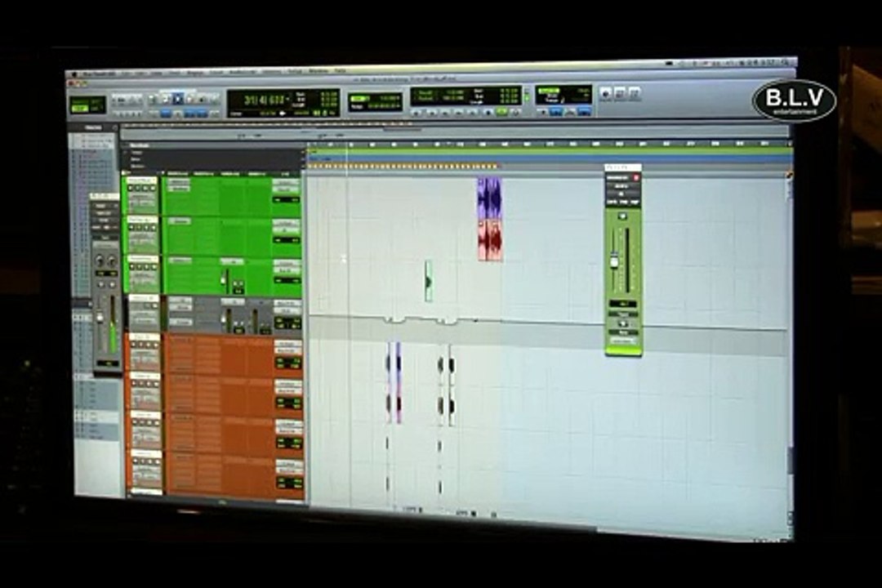
Task: Click Return to Zero in the transport
Action: (x=432, y=113)
